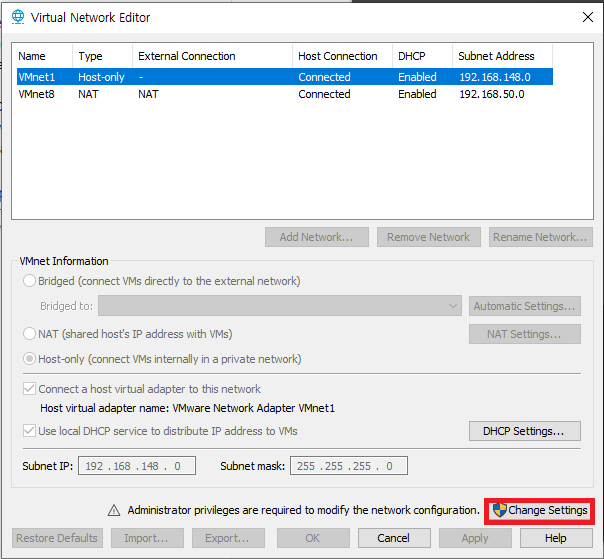
Task: Select the VMnet1 network row
Action: pos(285,77)
